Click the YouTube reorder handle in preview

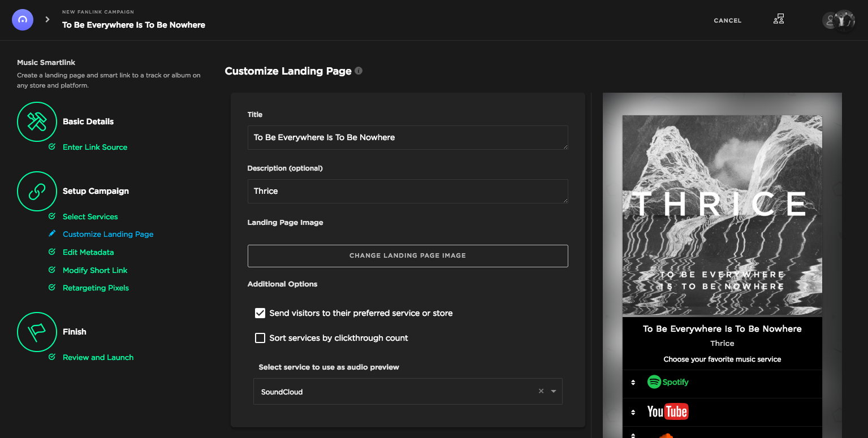[x=633, y=412]
